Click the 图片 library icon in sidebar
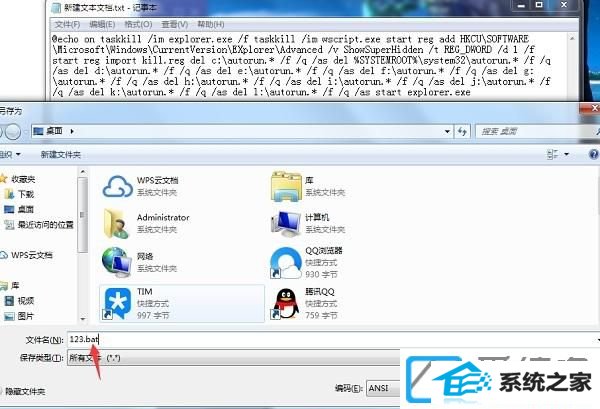Screen dimensions: 600x409 pos(9,316)
